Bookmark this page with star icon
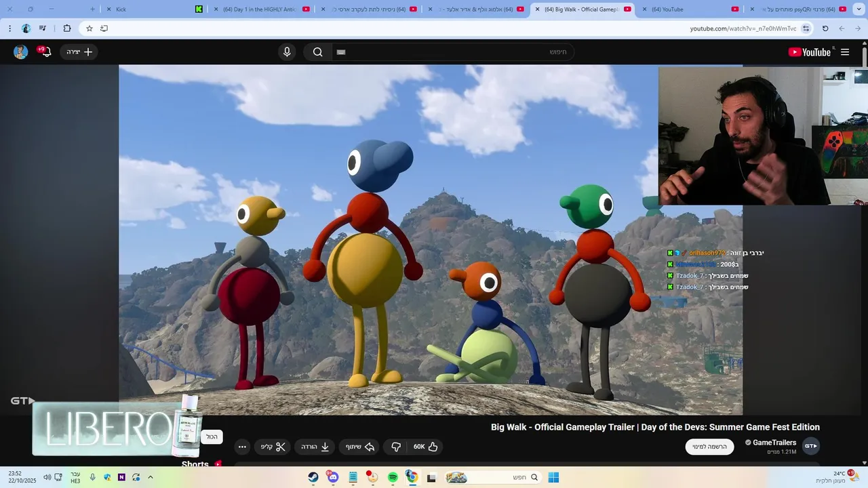 (x=89, y=28)
